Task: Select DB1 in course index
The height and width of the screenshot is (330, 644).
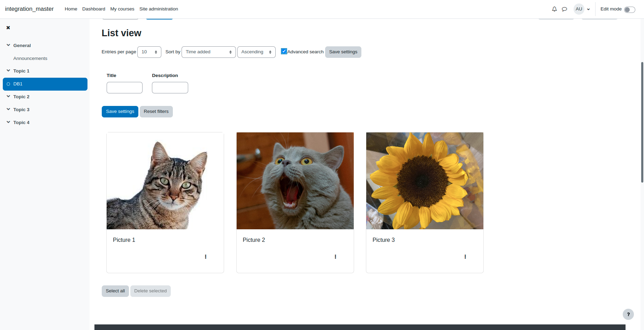Action: (x=45, y=84)
